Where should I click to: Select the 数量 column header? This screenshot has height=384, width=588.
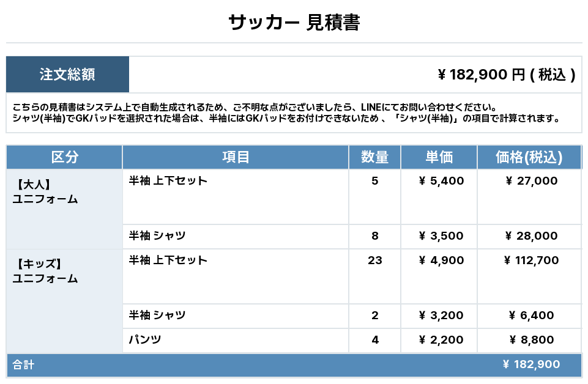tap(374, 157)
